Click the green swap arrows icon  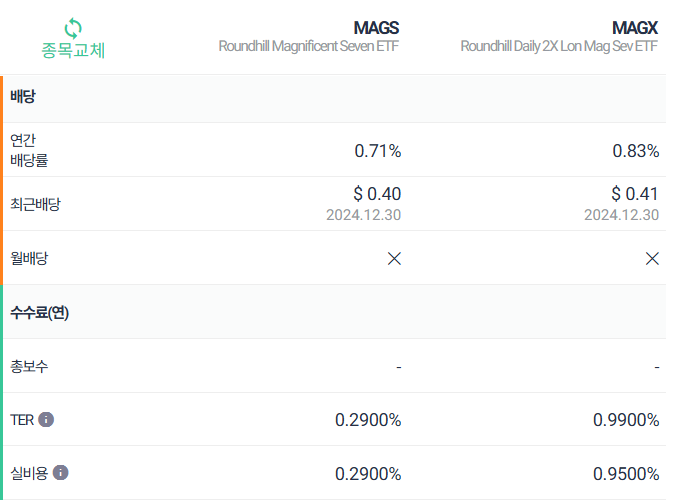click(73, 28)
